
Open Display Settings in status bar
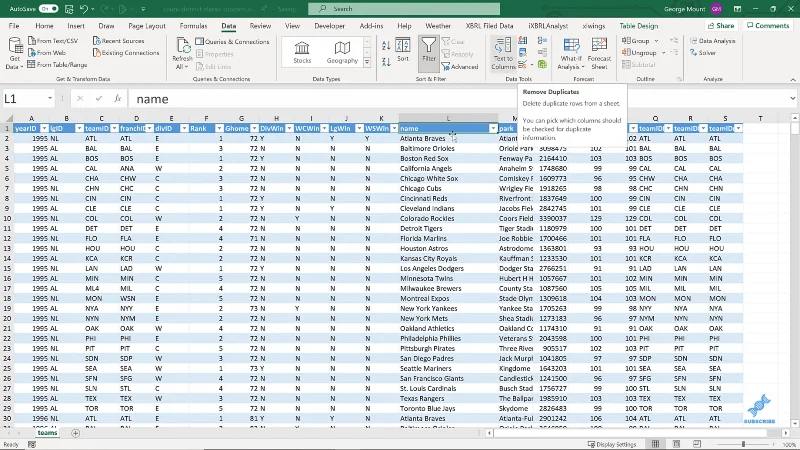tap(612, 444)
